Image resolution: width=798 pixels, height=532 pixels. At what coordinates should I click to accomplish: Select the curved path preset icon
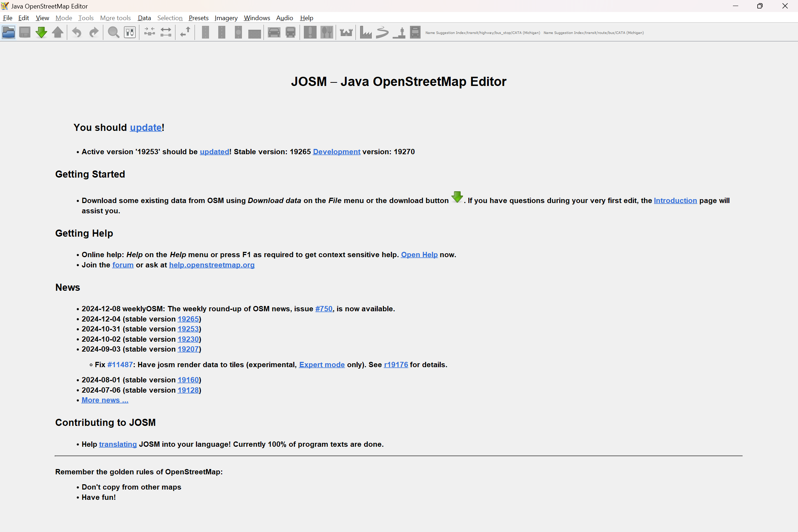point(382,33)
